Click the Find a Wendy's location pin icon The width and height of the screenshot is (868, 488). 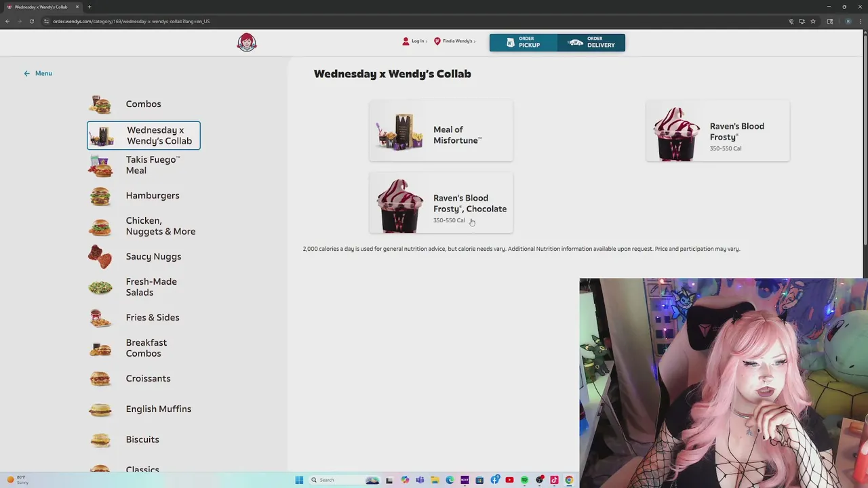pyautogui.click(x=437, y=41)
